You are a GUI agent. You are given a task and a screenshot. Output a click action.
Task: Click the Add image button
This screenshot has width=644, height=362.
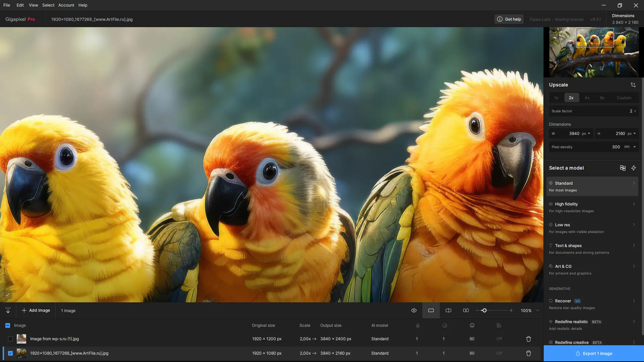(x=36, y=310)
